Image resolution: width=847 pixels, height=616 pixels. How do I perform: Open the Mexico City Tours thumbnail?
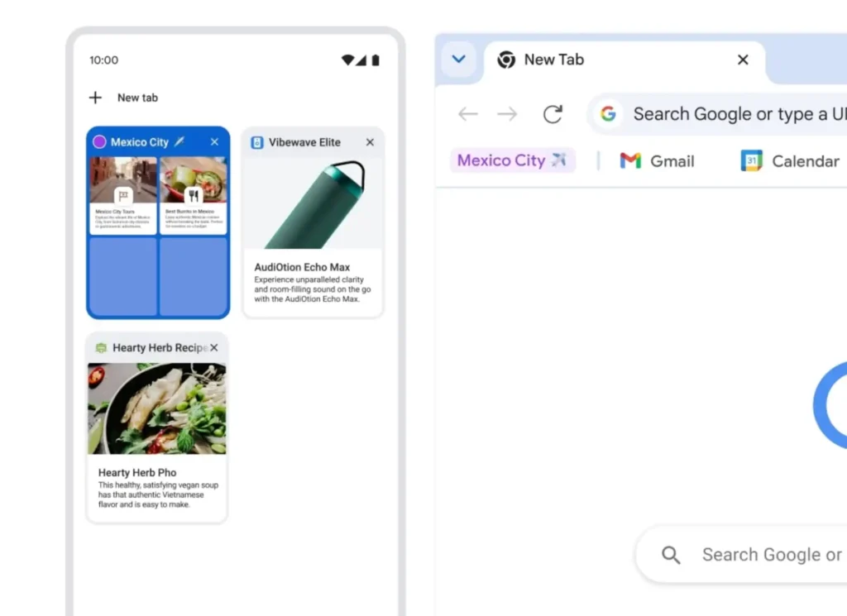pyautogui.click(x=123, y=195)
